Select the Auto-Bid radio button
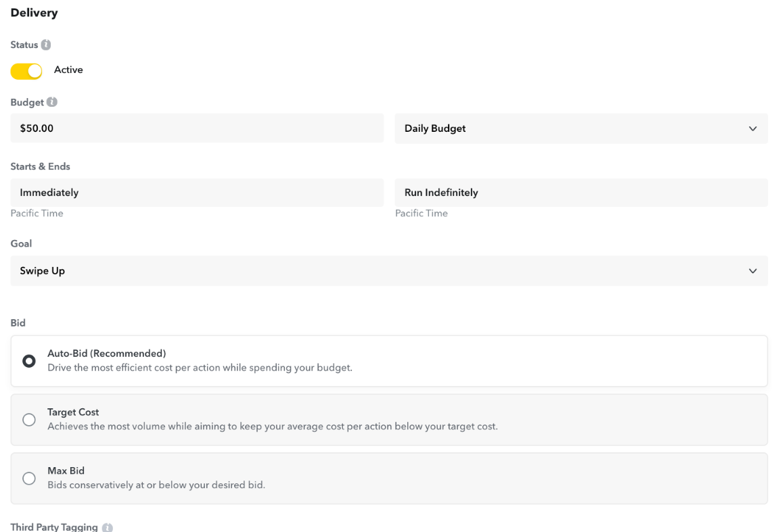 (29, 361)
